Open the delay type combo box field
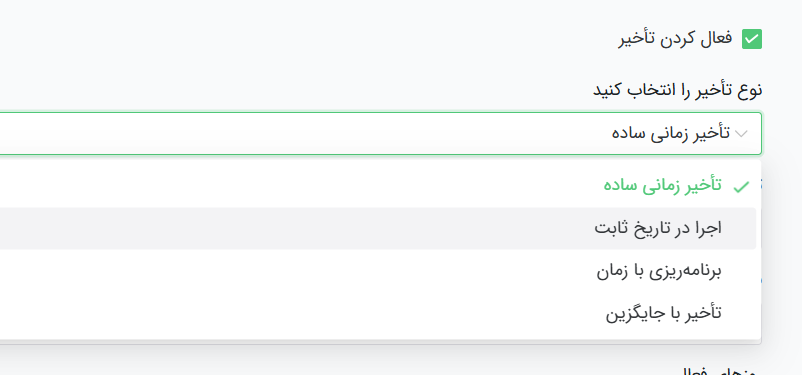This screenshot has width=808, height=375. (380, 133)
